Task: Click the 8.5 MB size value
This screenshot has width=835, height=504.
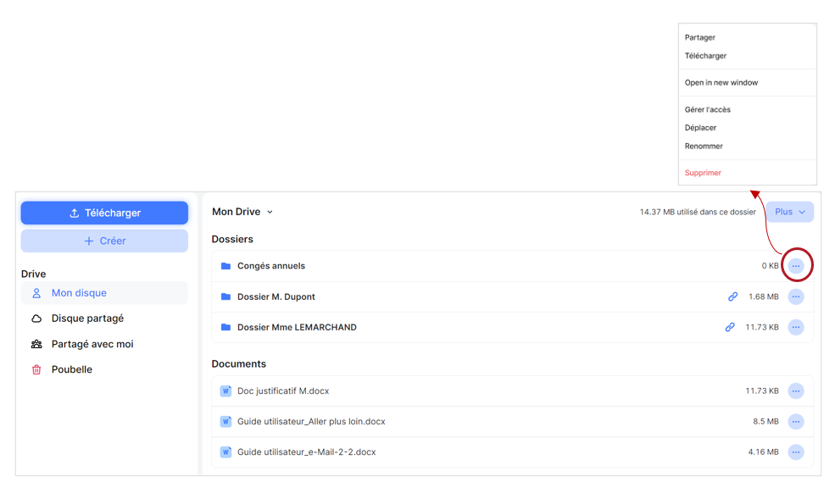Action: pos(765,422)
